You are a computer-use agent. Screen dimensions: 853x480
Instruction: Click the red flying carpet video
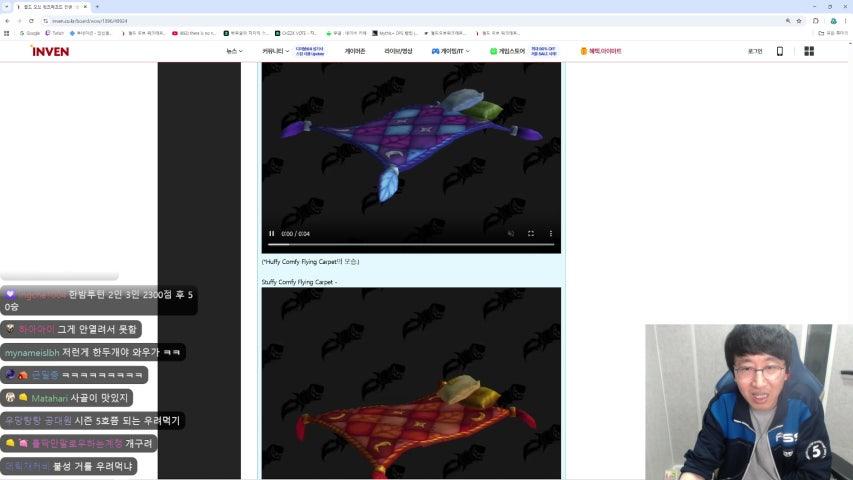pos(411,383)
